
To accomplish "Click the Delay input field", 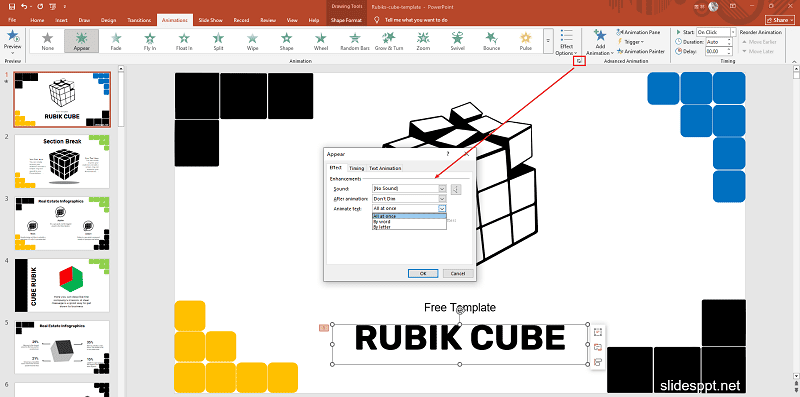I will coord(720,52).
